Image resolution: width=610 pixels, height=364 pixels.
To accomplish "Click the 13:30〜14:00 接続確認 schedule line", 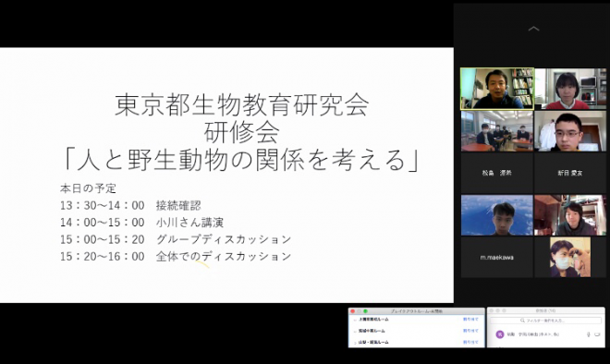I will (130, 205).
